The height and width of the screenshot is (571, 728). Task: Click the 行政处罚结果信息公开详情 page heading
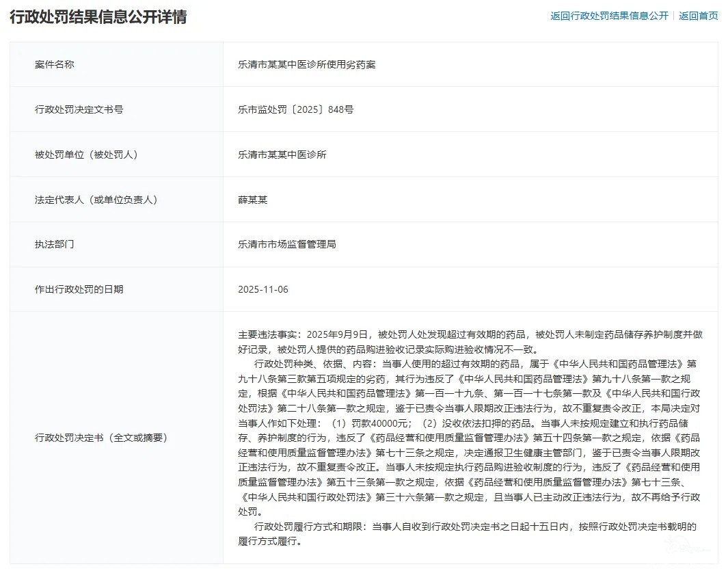pos(98,16)
